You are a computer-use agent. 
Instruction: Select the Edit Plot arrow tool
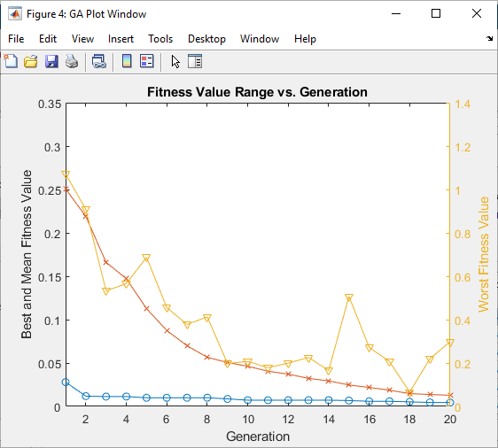click(175, 62)
